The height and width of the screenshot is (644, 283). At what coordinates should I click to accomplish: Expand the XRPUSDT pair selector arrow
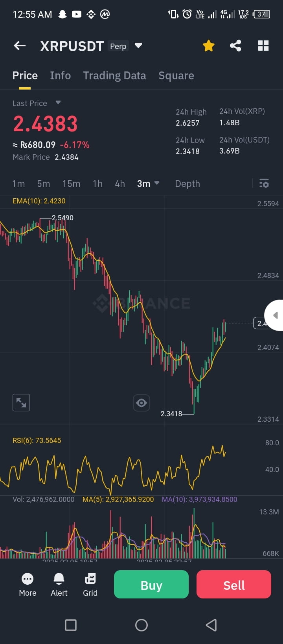point(138,46)
